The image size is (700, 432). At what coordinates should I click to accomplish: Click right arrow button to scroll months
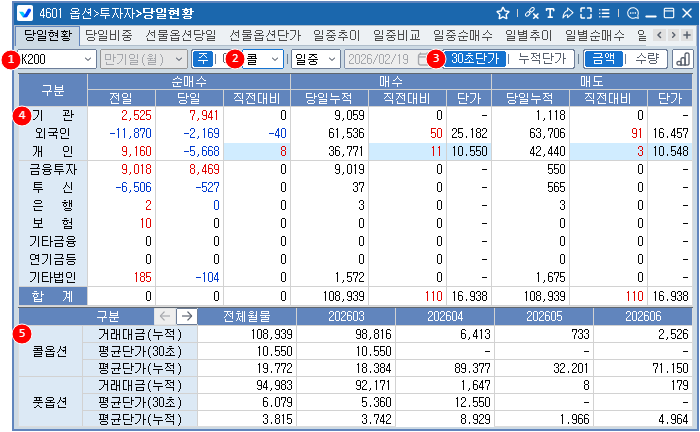[186, 316]
